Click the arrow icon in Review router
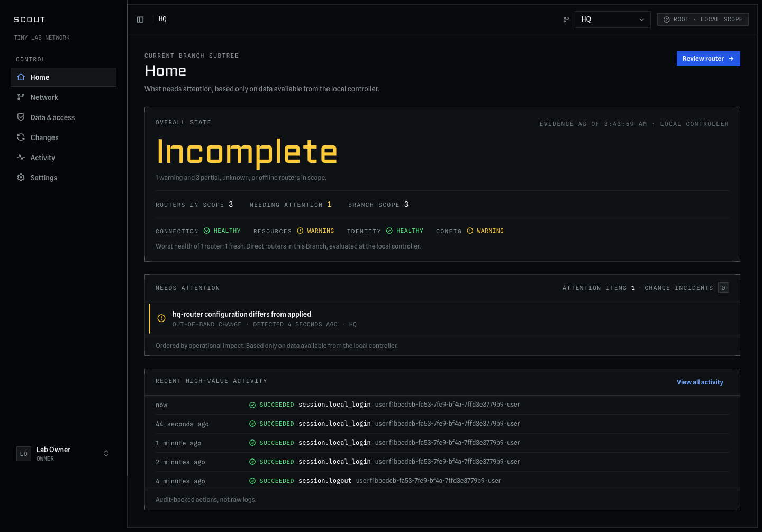Viewport: 762px width, 532px height. pos(731,59)
